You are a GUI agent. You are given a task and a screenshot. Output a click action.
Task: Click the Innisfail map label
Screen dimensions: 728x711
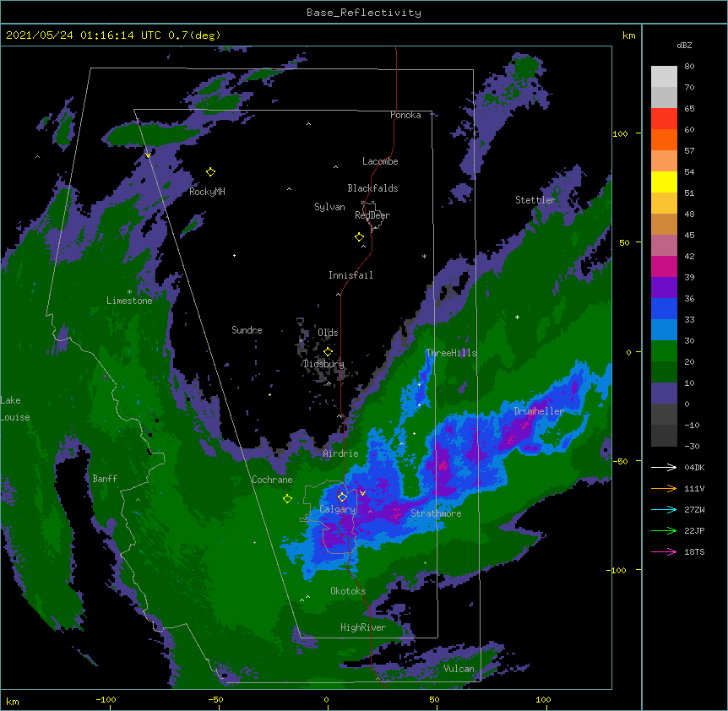pos(350,275)
